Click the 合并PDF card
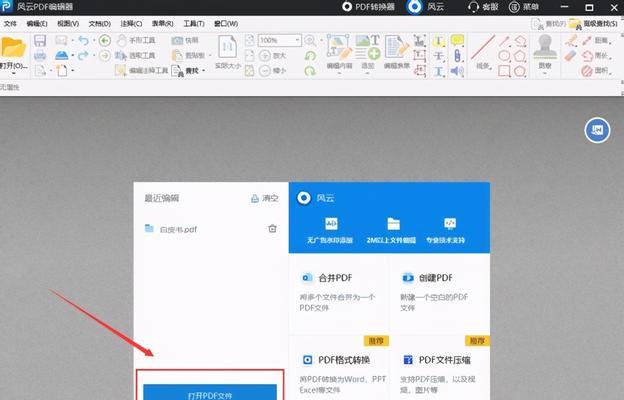 [x=339, y=293]
